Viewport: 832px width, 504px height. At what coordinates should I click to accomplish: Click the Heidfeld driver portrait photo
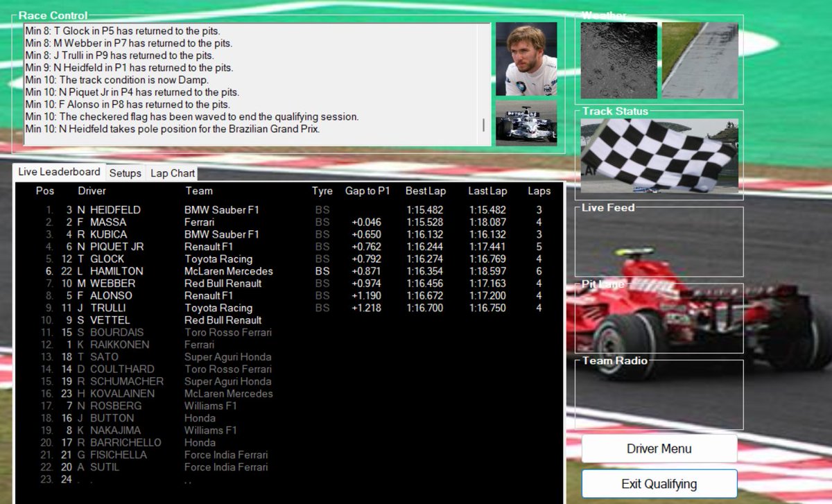(526, 59)
